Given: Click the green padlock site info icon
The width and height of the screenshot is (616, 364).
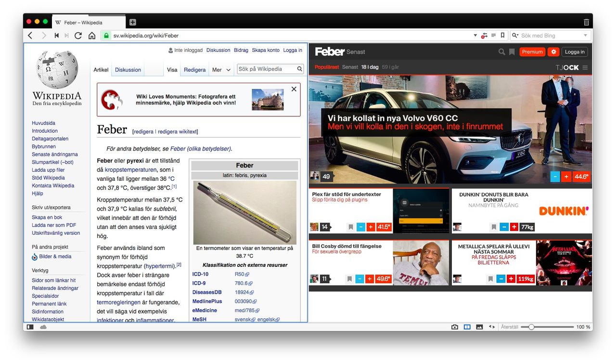Looking at the screenshot, I should [x=106, y=36].
